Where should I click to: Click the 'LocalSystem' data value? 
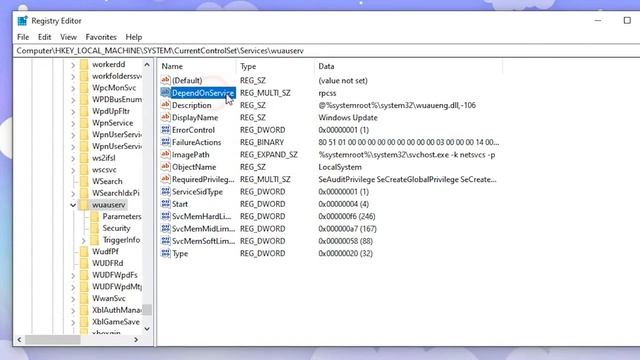point(340,167)
